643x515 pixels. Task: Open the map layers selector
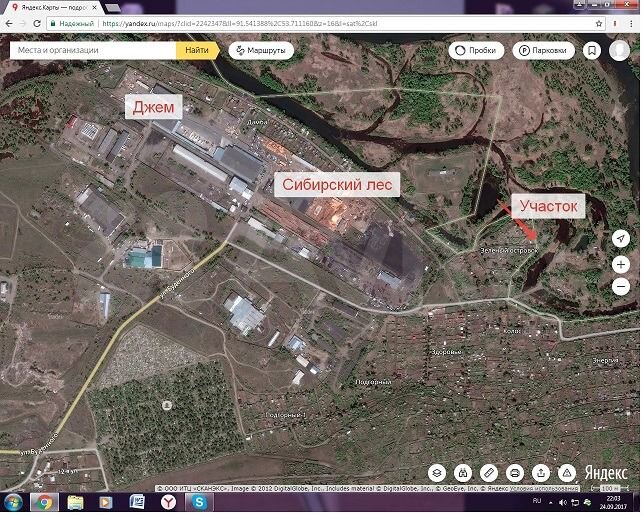point(437,472)
